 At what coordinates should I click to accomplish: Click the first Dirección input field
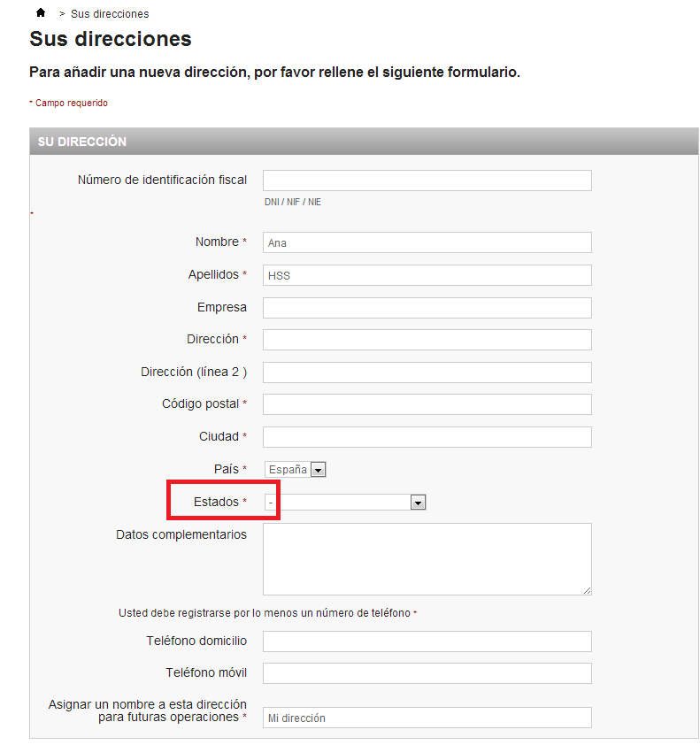coord(427,340)
